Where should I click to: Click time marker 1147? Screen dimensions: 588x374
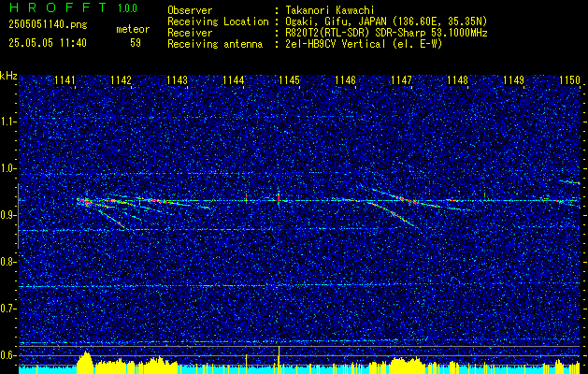click(401, 79)
